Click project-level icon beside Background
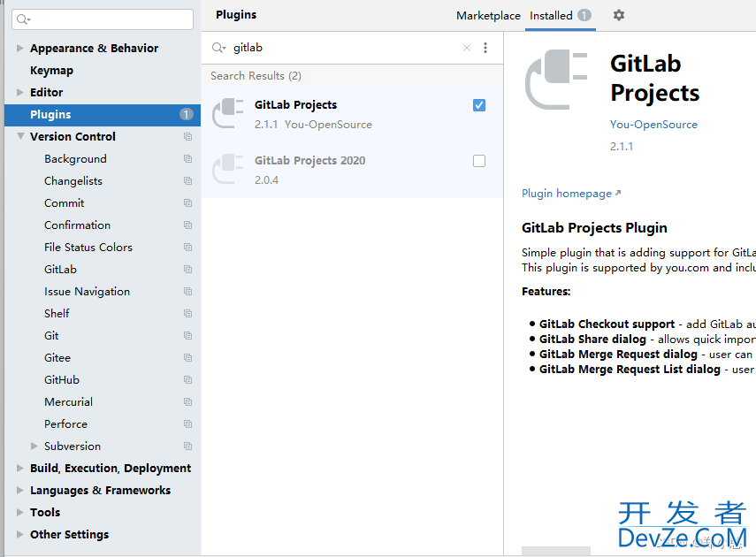This screenshot has height=557, width=756. 188,159
